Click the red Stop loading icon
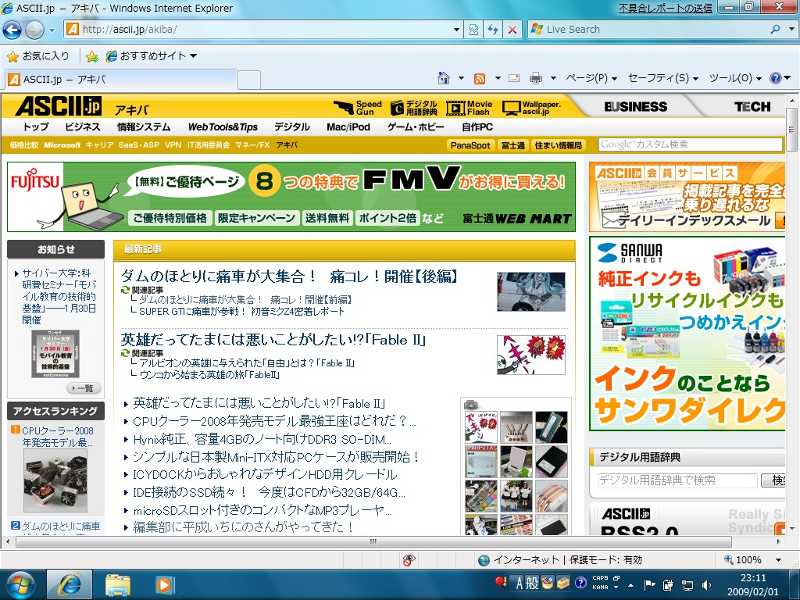This screenshot has height=600, width=800. click(x=512, y=30)
